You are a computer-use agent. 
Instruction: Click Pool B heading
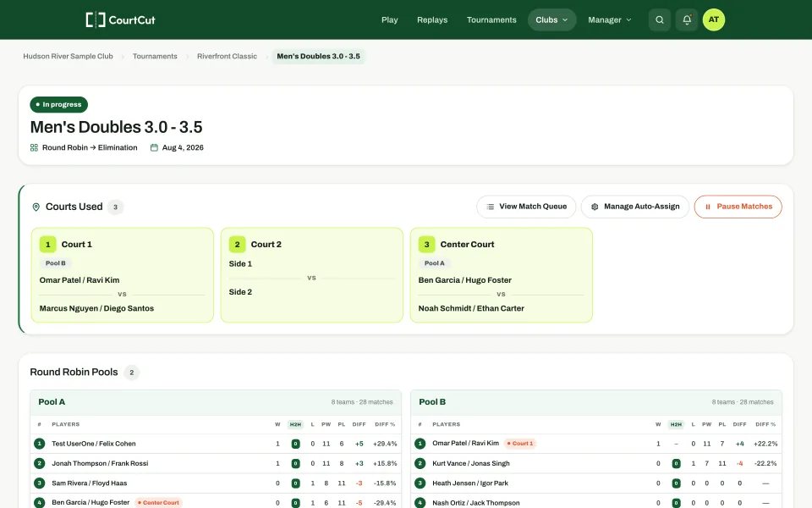(x=432, y=401)
